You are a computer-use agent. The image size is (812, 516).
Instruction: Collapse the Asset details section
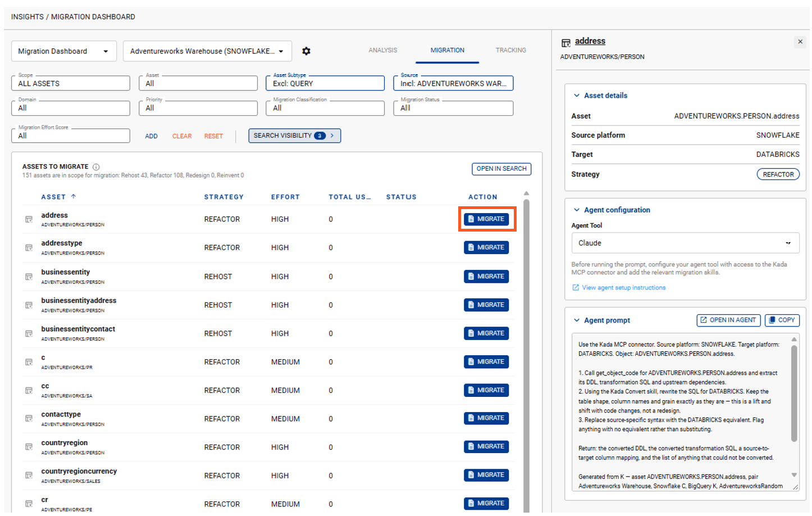577,96
